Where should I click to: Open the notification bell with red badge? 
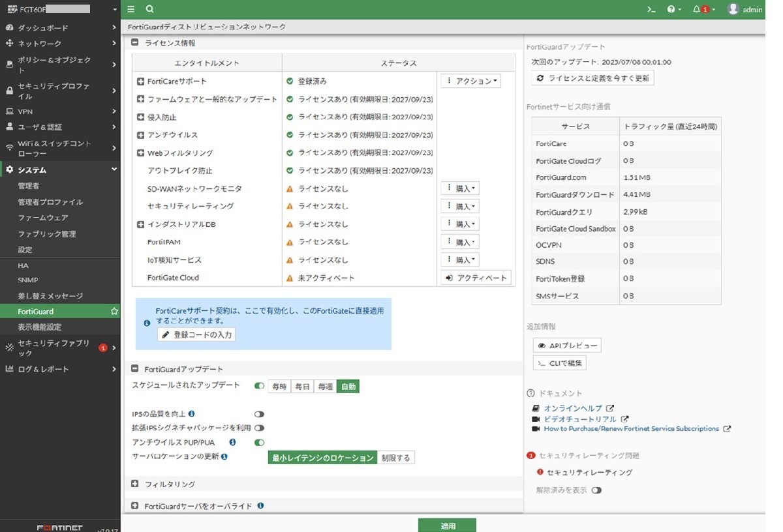tap(703, 9)
